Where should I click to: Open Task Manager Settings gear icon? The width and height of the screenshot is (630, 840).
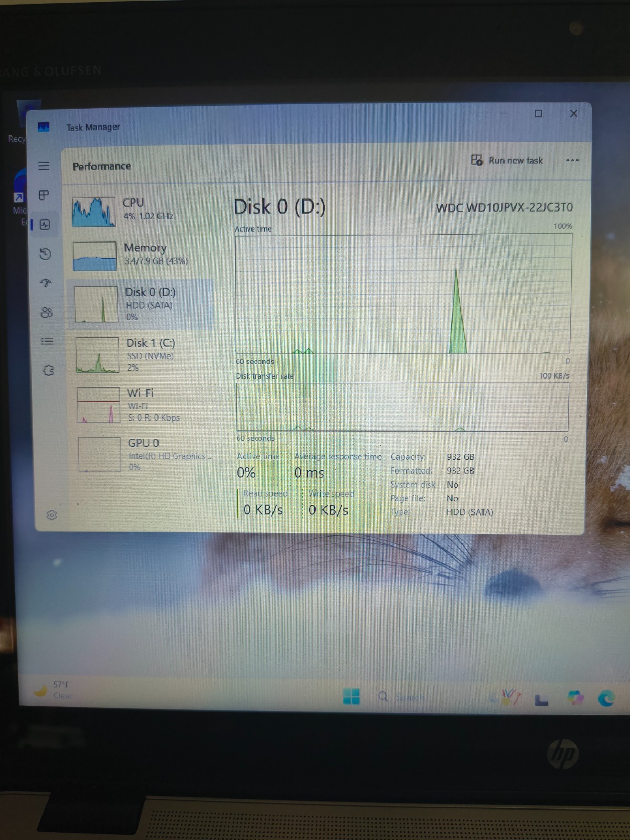[x=51, y=515]
